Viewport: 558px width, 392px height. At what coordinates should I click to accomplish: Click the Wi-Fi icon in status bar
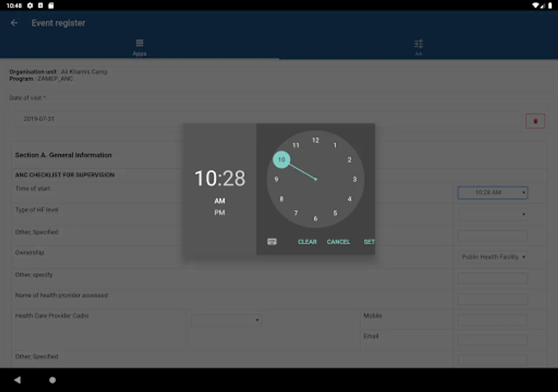(x=535, y=6)
